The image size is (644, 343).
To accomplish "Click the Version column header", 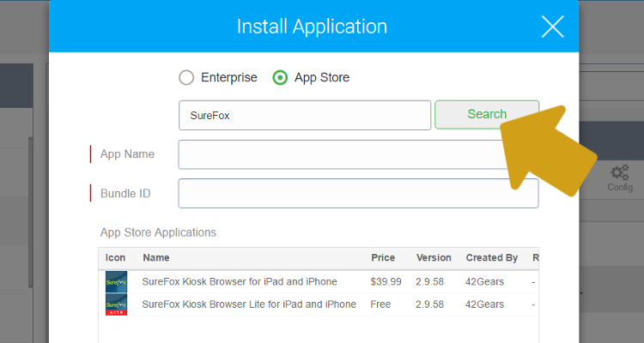I will click(x=434, y=257).
